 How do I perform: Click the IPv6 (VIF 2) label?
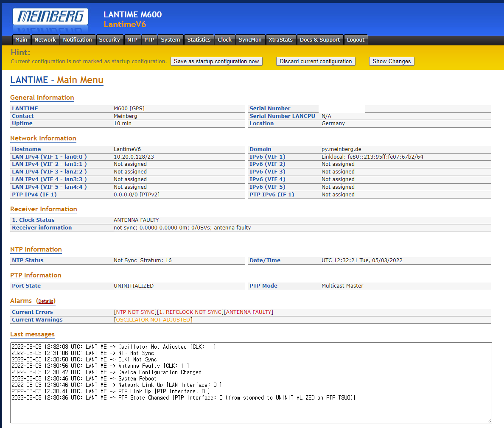tap(267, 164)
